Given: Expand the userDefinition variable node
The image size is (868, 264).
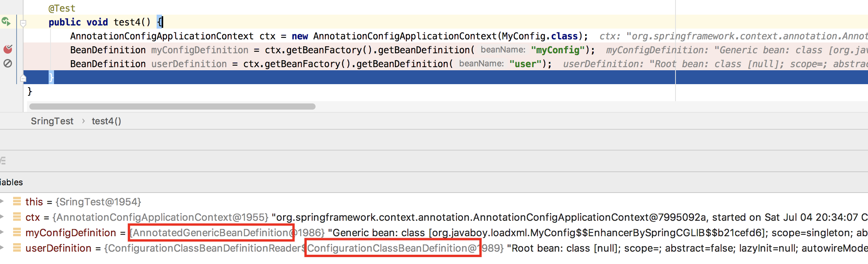Looking at the screenshot, I should tap(2, 248).
